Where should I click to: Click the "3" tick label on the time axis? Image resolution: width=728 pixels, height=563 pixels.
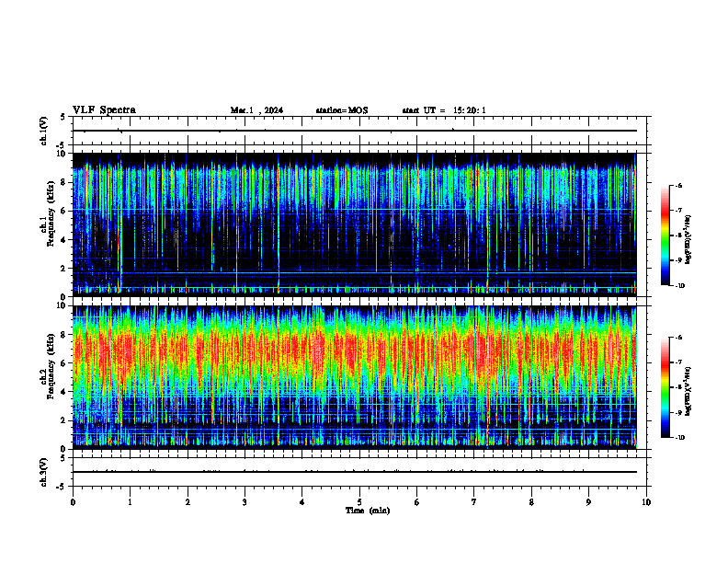245,502
